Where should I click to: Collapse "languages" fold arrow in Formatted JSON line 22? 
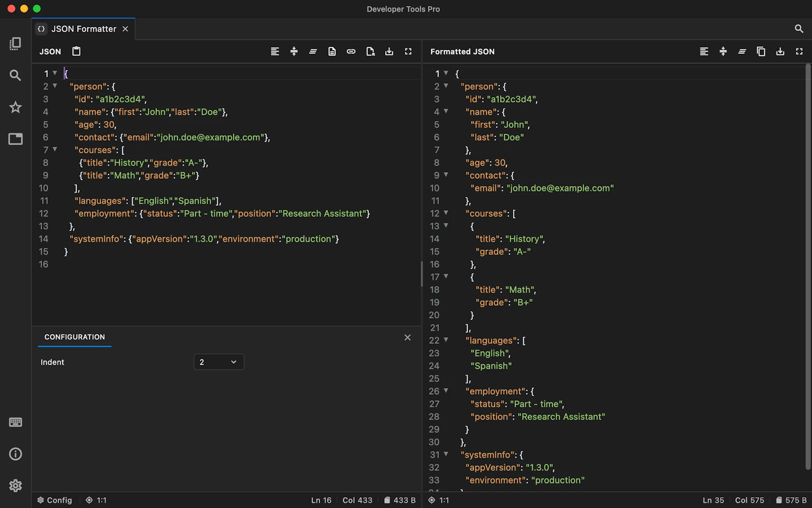446,340
